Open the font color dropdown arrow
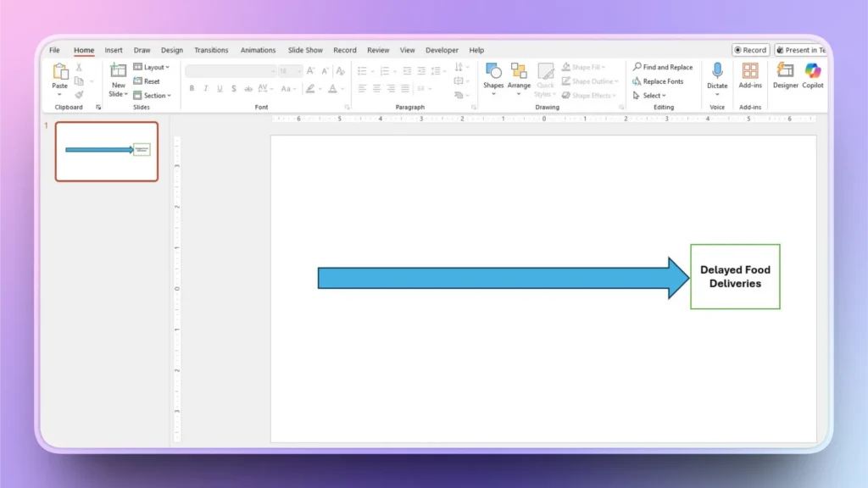 [x=341, y=88]
